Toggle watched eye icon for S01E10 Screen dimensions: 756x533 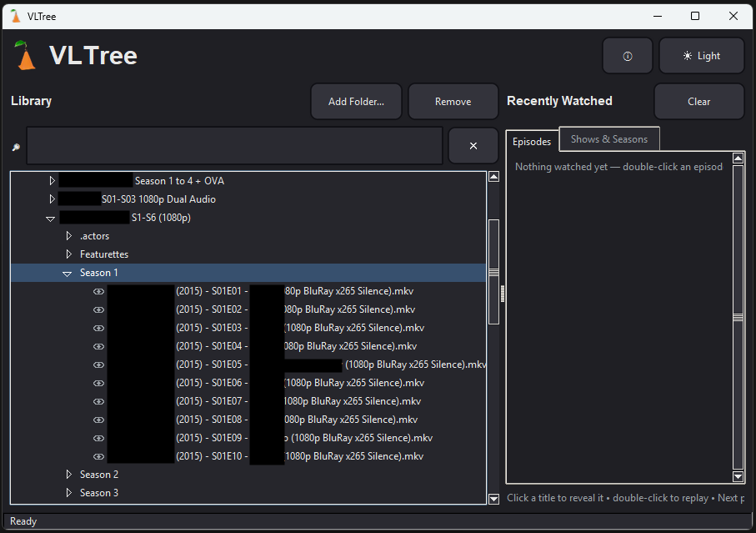point(99,456)
